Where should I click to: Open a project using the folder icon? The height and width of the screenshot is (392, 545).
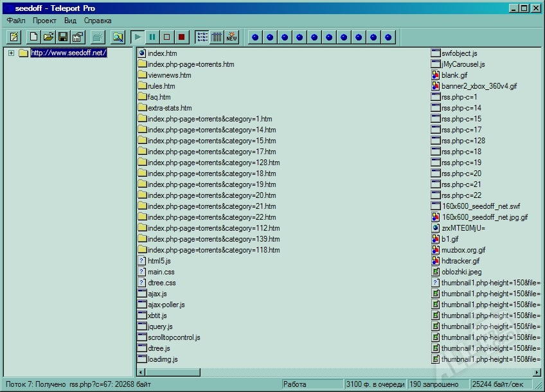click(x=48, y=37)
